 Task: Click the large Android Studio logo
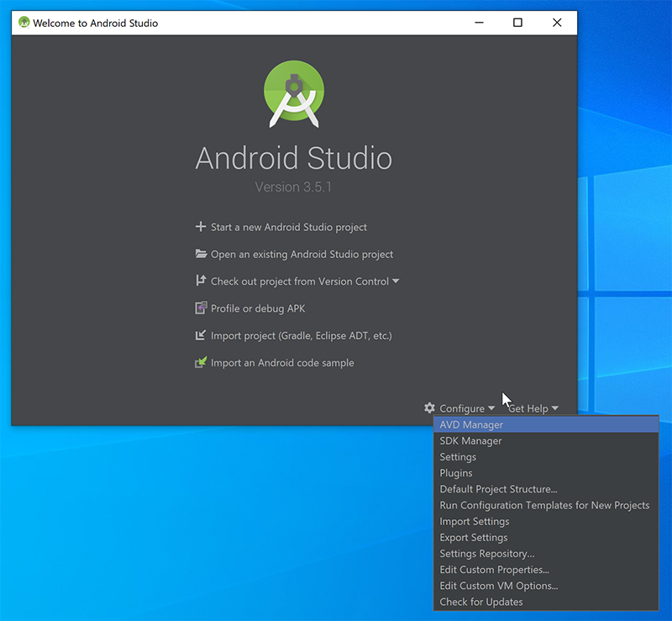294,94
